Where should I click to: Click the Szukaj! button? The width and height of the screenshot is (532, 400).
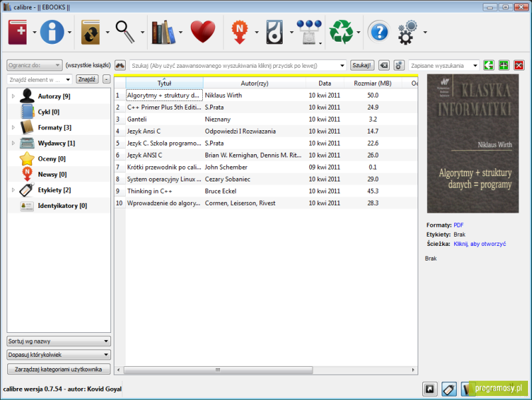(362, 65)
